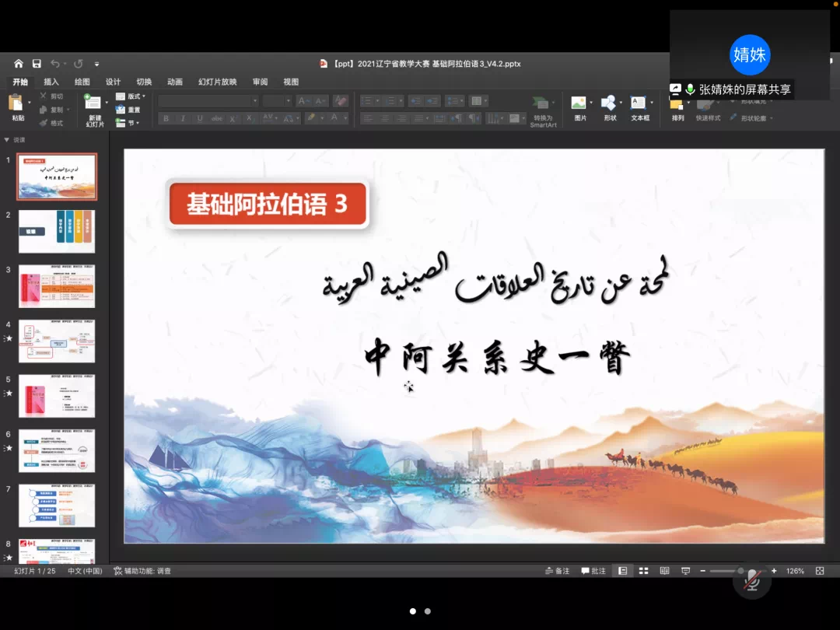
Task: Select slide 2 thumbnail in slide panel
Action: click(57, 231)
